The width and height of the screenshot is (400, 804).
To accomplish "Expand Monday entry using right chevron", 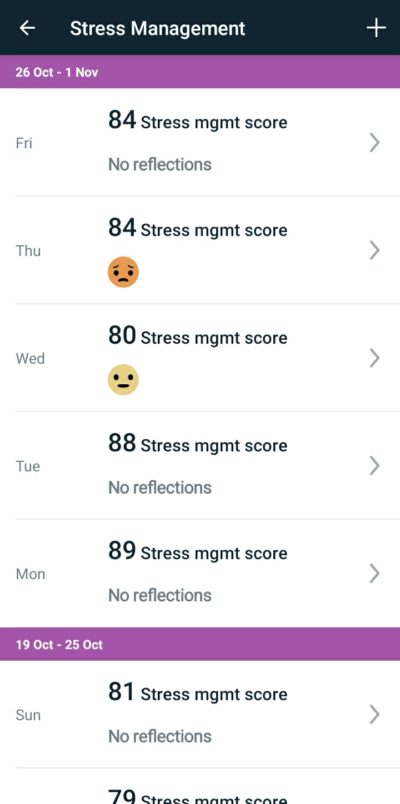I will (374, 573).
